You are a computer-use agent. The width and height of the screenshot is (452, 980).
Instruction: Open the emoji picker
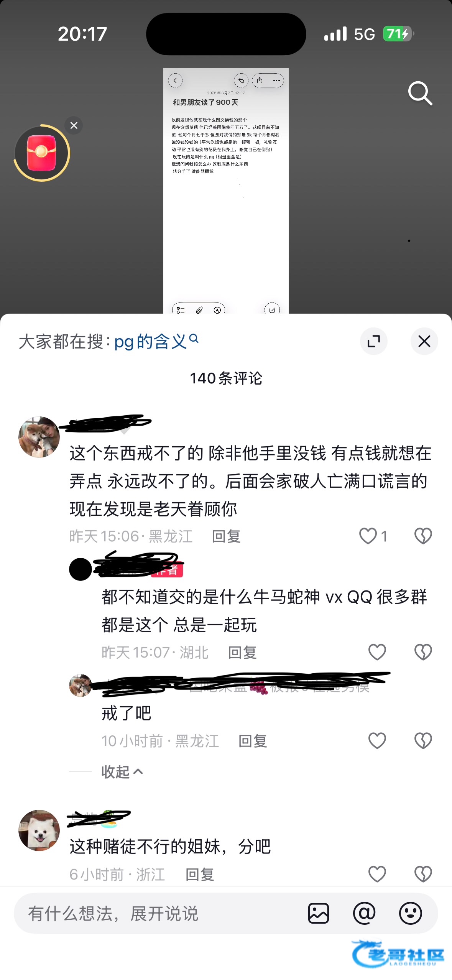tap(411, 913)
